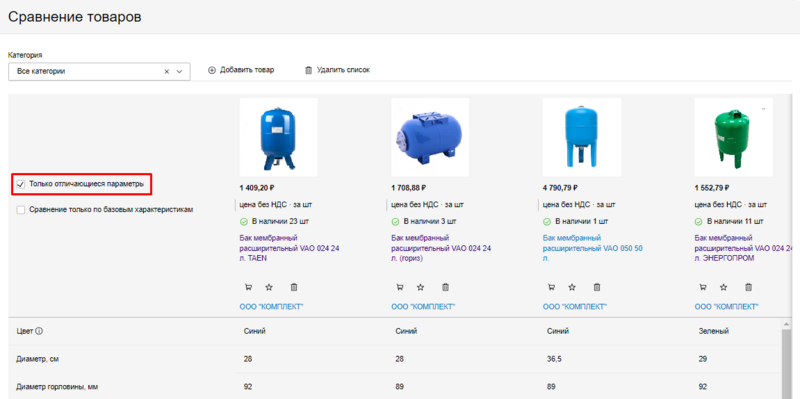Delete VAO 050 50 л tank from list

tap(597, 287)
